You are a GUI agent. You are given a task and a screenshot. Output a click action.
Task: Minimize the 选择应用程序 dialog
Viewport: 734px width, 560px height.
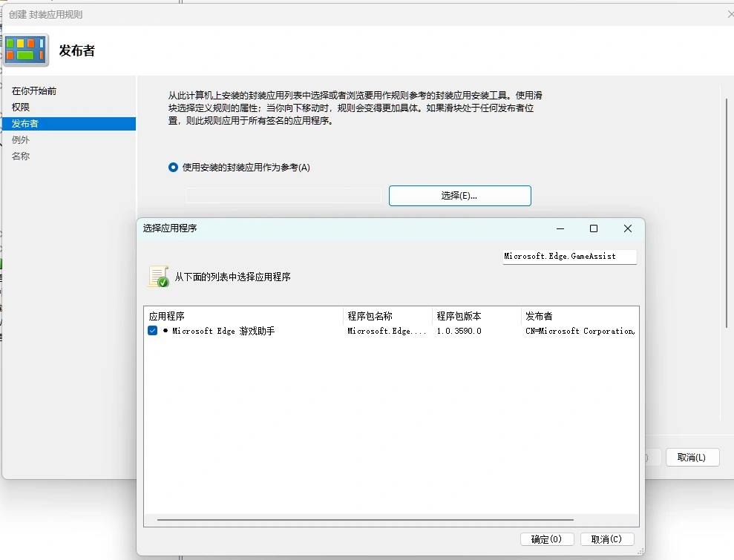560,228
